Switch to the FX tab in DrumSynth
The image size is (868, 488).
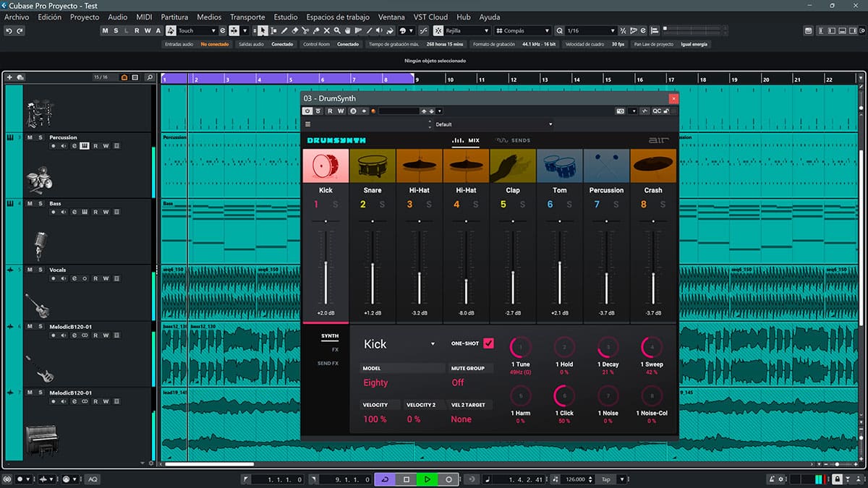click(x=335, y=349)
